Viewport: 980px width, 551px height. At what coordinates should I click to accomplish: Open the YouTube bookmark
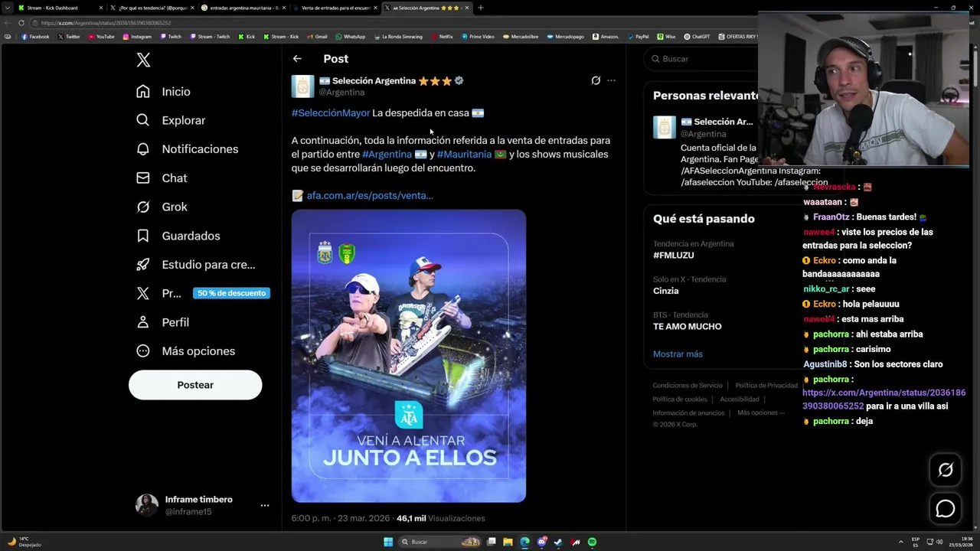(101, 37)
